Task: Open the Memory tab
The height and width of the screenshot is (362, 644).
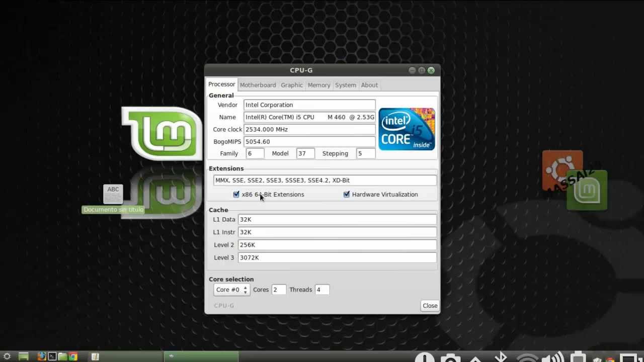Action: [x=319, y=85]
